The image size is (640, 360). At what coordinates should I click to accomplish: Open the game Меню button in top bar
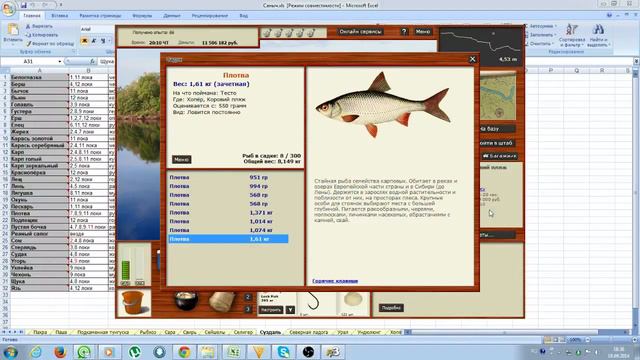click(423, 31)
